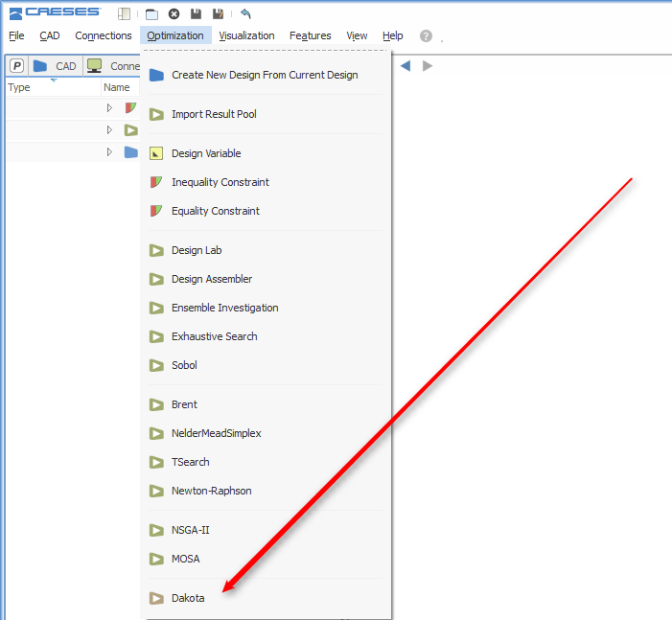Open the Connections menu
672x620 pixels.
pyautogui.click(x=104, y=35)
